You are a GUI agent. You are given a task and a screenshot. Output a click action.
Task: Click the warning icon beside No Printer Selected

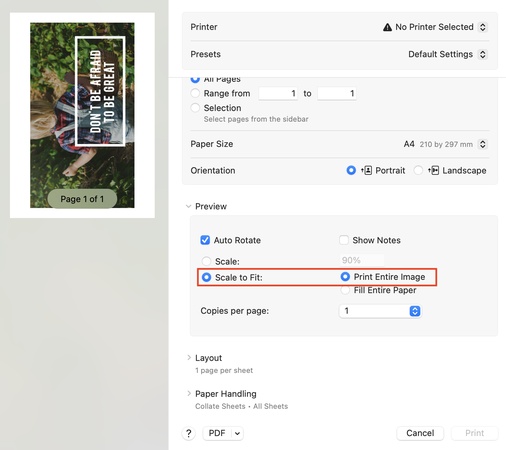[387, 27]
